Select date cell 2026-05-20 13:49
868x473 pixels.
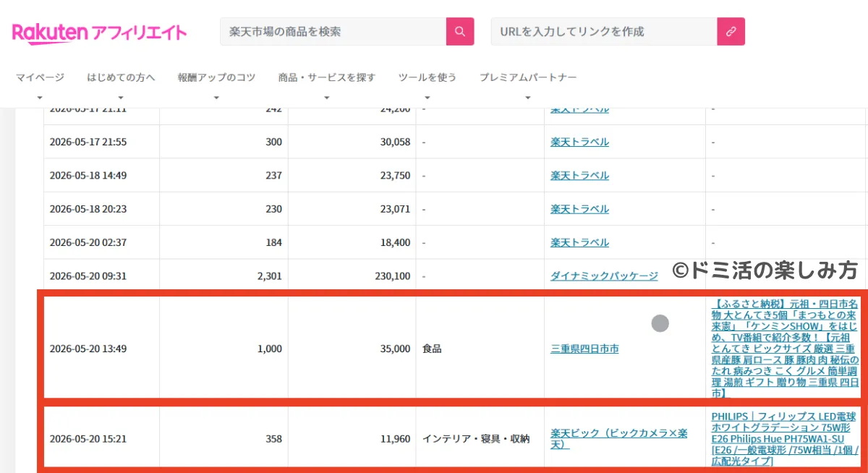101,349
